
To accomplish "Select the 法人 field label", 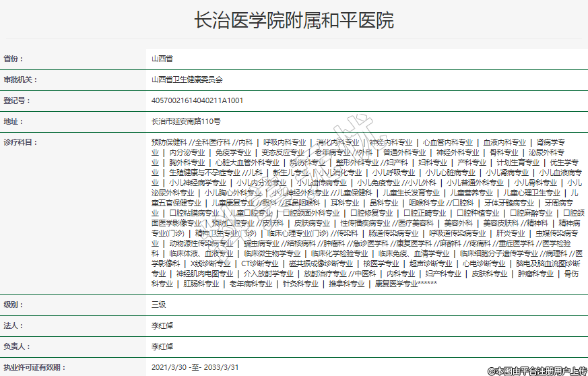I will (x=13, y=325).
